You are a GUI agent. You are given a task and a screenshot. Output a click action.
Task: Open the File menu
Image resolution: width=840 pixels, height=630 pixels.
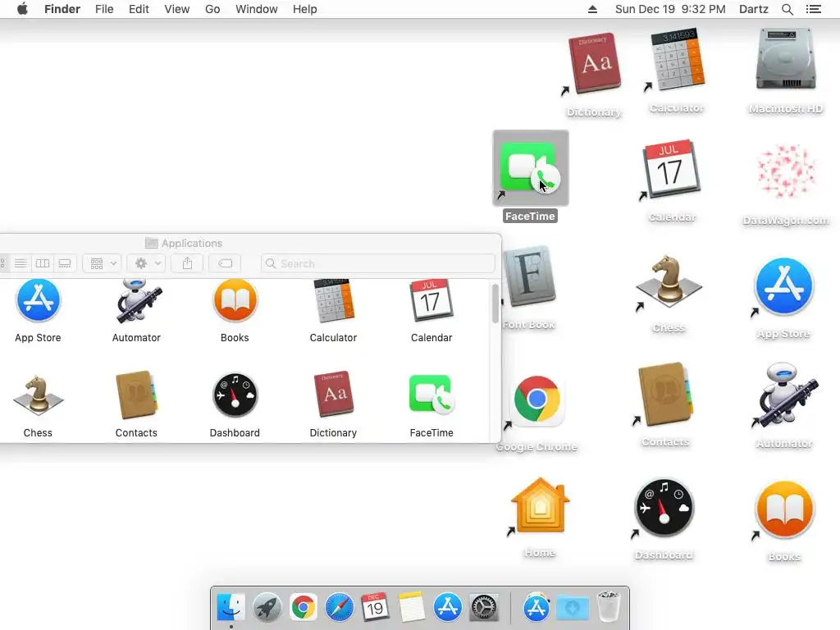(104, 9)
